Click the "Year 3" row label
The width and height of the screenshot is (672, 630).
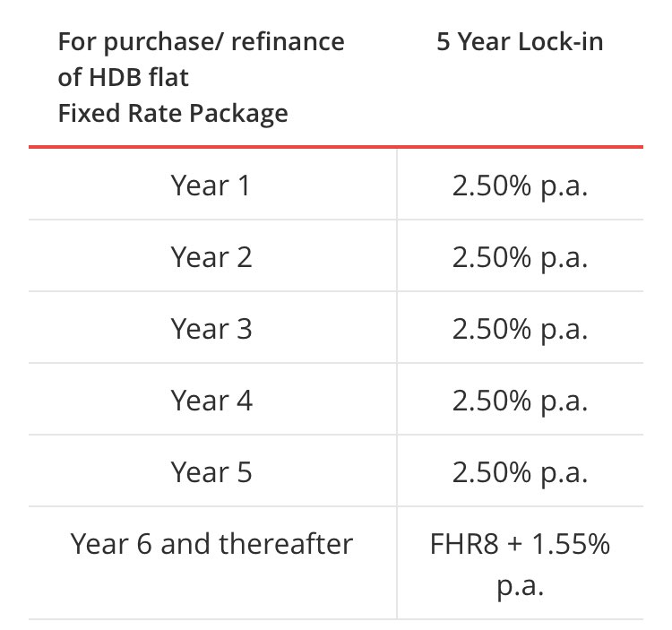coord(211,329)
